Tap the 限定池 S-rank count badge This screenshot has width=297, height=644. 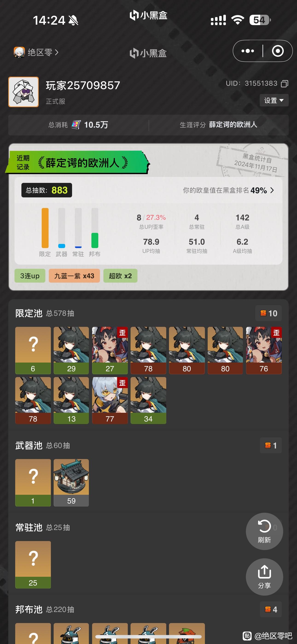(x=268, y=313)
